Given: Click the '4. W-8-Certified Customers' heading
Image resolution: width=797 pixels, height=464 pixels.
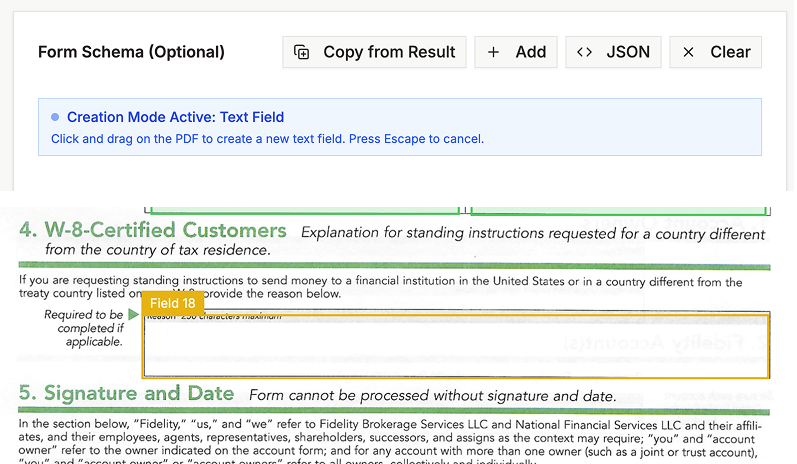Looking at the screenshot, I should click(152, 230).
